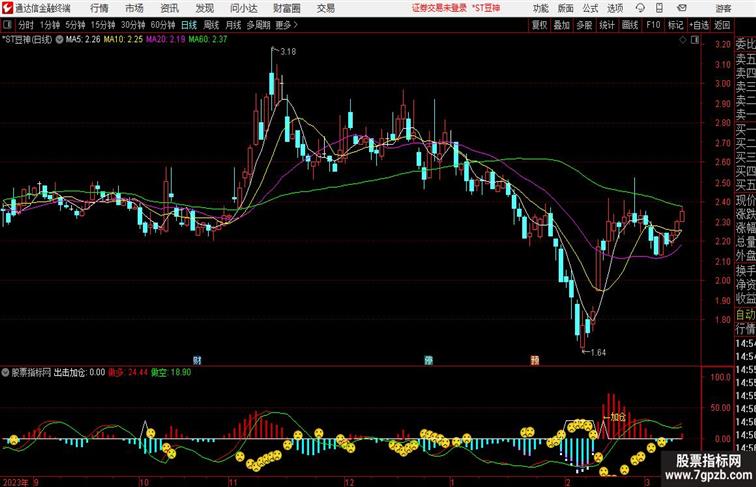Select the 日线 daily period tab
This screenshot has height=487, width=756.
(189, 25)
